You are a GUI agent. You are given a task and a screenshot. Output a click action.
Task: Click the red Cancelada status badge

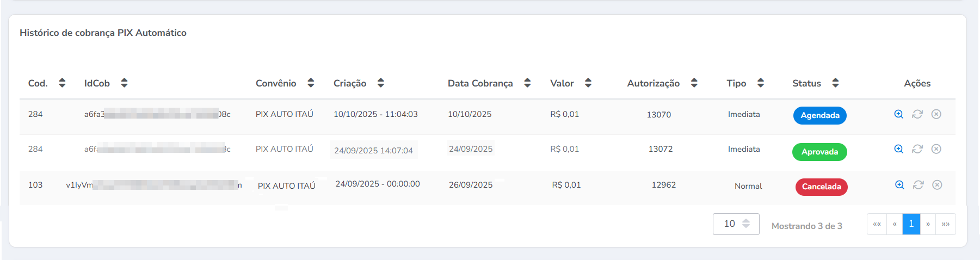coord(821,187)
